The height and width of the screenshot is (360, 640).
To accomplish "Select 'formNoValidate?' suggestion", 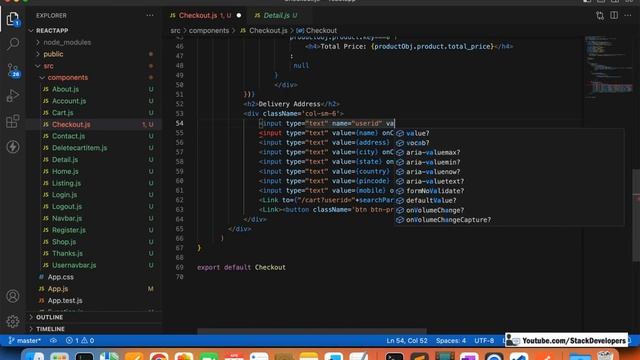I will tap(509, 191).
